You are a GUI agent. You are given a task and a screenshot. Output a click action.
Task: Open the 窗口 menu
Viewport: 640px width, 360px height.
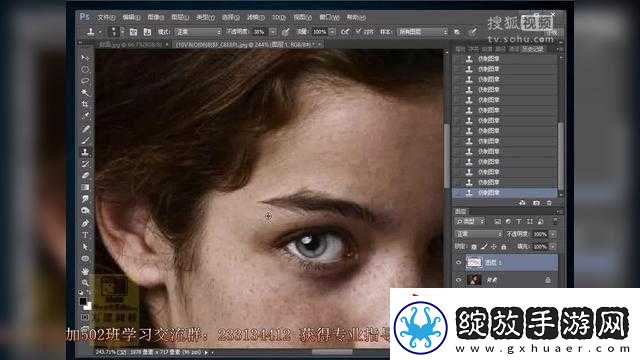tap(329, 18)
